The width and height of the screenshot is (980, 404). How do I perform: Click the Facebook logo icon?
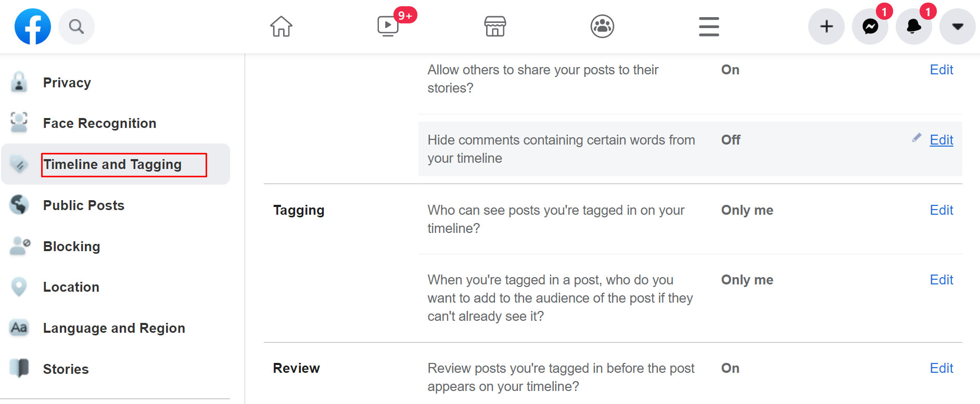tap(33, 27)
